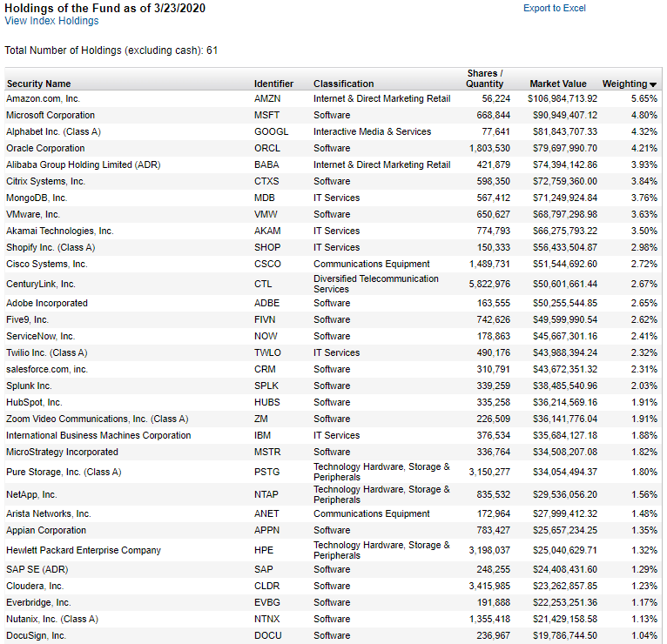Select Zoom Video Communications, Inc. (Class A)
The height and width of the screenshot is (644, 667).
tap(97, 419)
